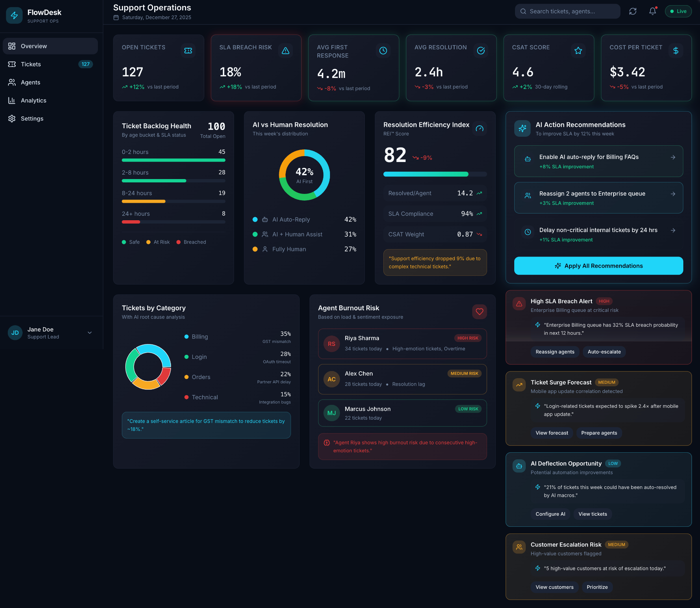The image size is (700, 608).
Task: Click the JD avatar for Jane Doe
Action: click(15, 333)
